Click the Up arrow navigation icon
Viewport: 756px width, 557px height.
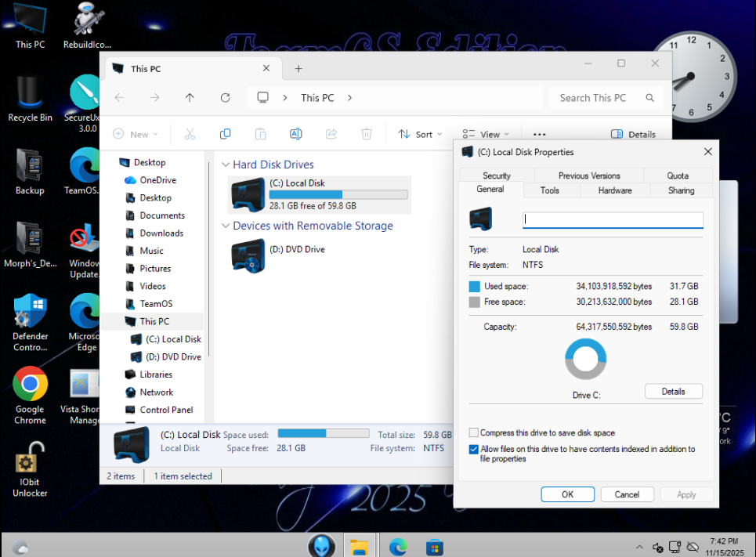pyautogui.click(x=190, y=98)
